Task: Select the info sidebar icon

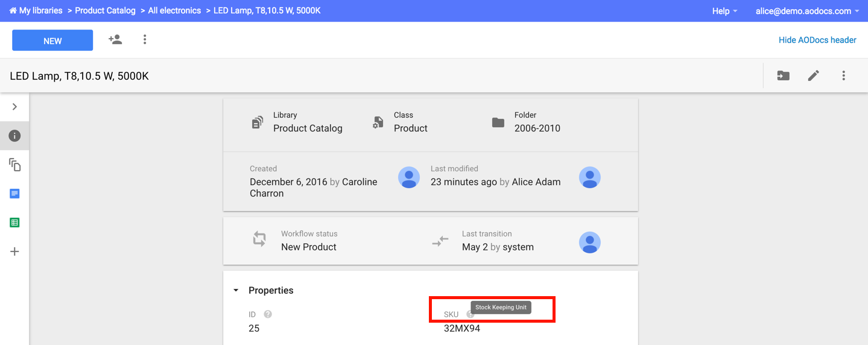Action: pos(14,136)
